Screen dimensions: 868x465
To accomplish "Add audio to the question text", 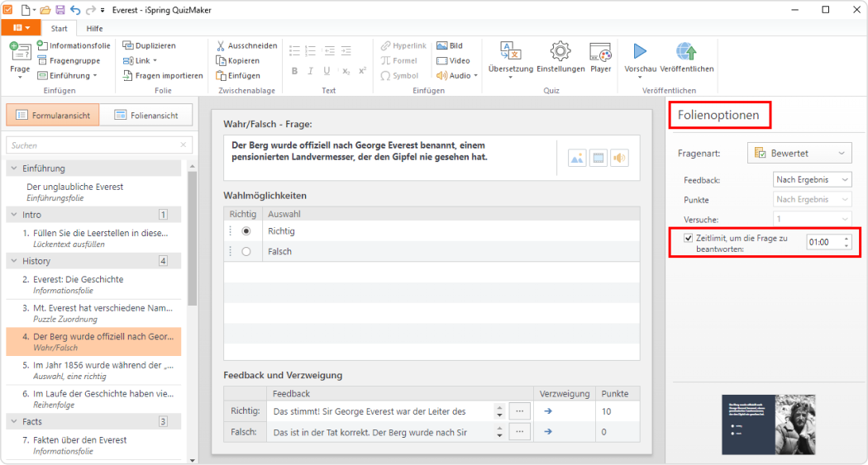I will (x=619, y=158).
